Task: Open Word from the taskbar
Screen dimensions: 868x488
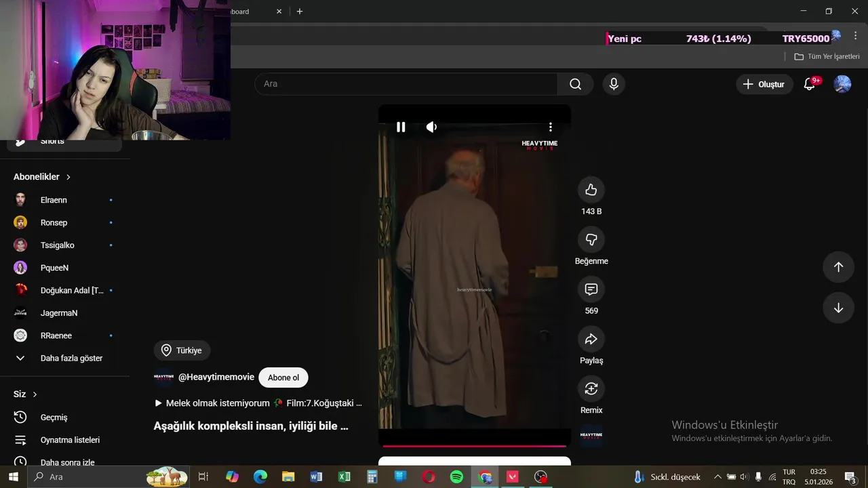Action: pyautogui.click(x=316, y=477)
